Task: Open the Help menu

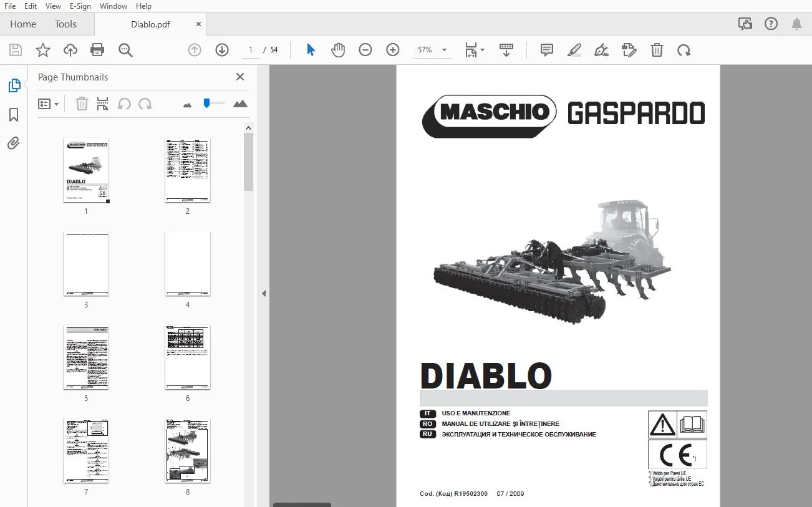Action: point(143,6)
